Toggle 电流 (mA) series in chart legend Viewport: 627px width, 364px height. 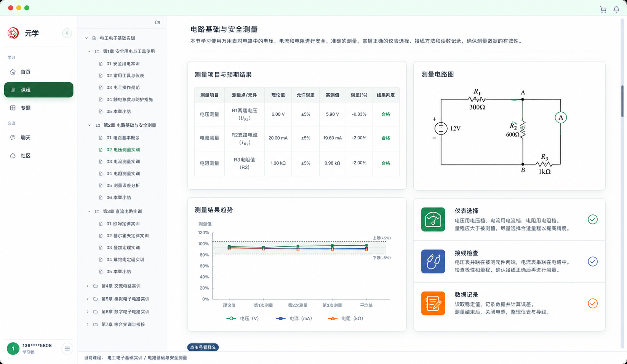point(294,318)
